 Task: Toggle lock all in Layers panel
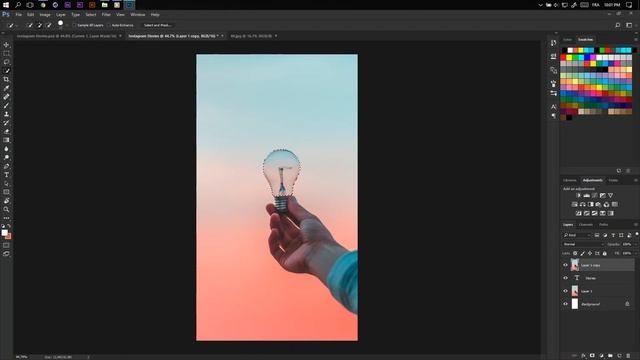[605, 253]
